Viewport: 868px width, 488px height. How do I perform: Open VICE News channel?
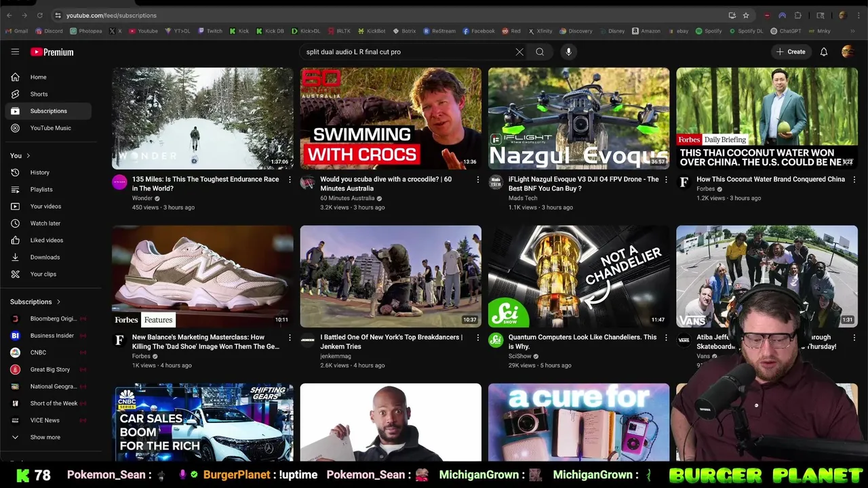(47, 420)
